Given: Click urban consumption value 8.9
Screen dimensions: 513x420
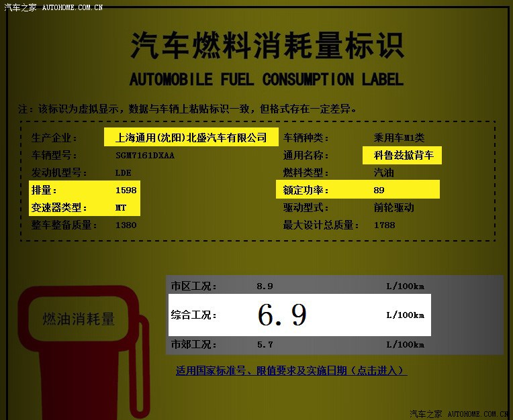Looking at the screenshot, I should pos(265,286).
